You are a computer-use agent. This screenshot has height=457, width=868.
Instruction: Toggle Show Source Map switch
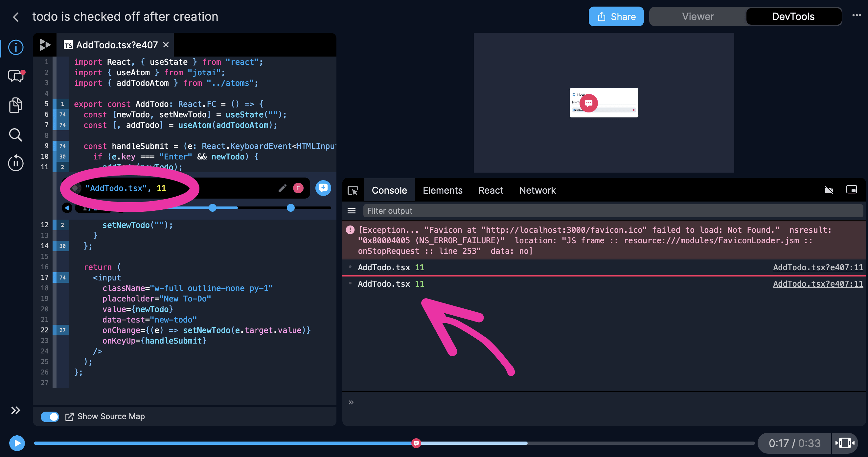click(x=50, y=417)
